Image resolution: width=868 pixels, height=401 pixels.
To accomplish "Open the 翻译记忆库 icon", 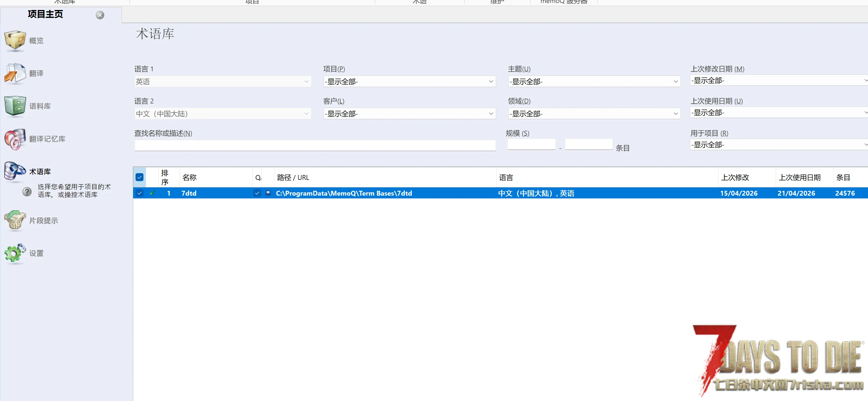I will [x=15, y=139].
